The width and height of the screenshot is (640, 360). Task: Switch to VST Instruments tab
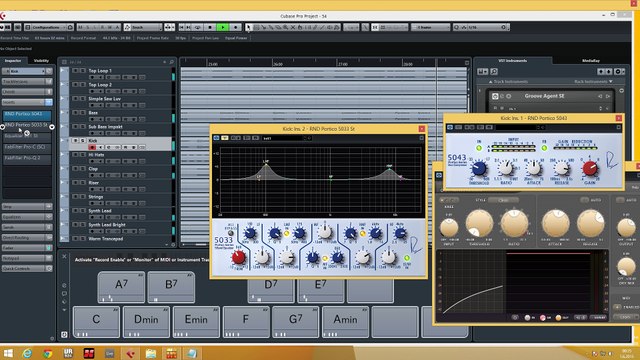tap(513, 60)
